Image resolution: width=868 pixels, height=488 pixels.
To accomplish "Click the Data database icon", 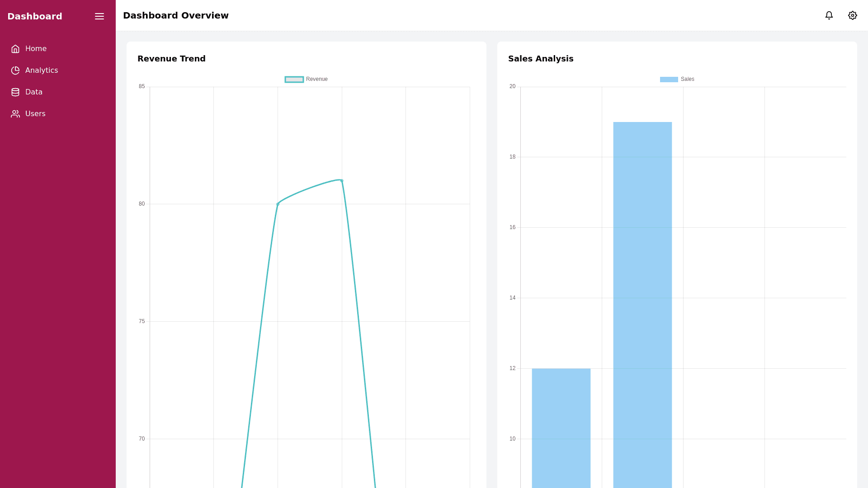I will coord(15,92).
